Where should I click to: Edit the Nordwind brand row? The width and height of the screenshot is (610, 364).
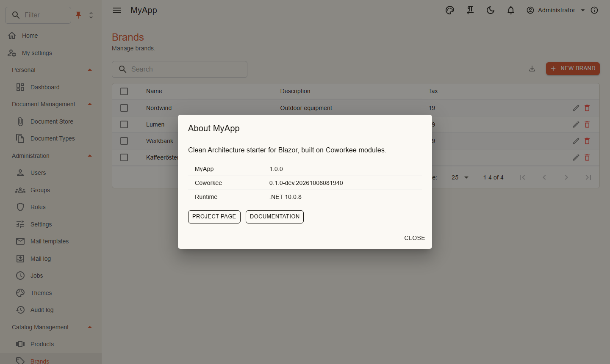[x=576, y=108]
